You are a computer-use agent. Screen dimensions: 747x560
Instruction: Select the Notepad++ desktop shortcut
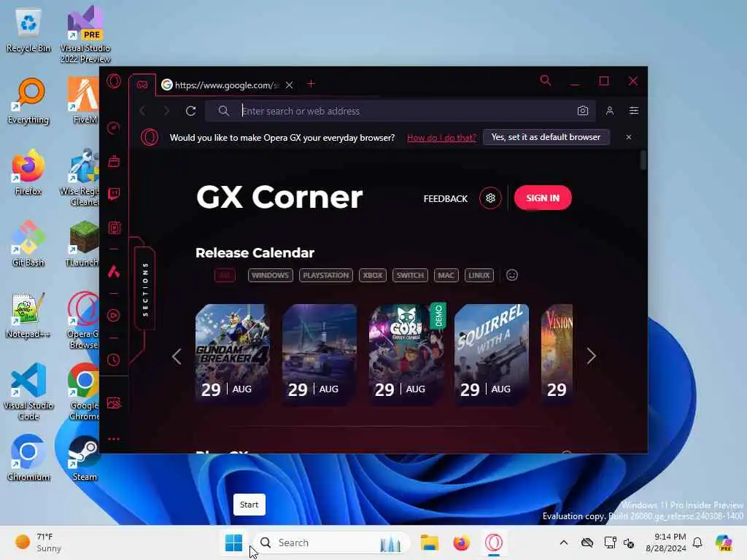[x=28, y=316]
